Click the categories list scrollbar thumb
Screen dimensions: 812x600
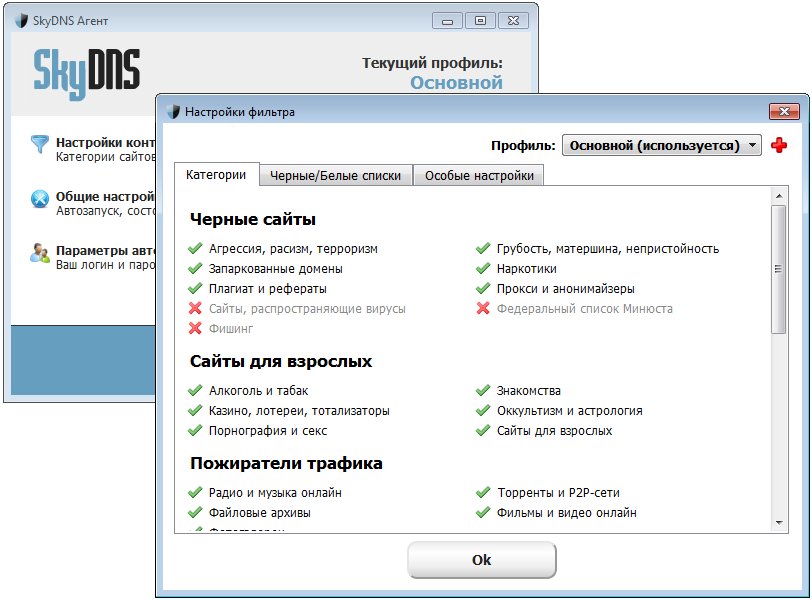tap(778, 269)
